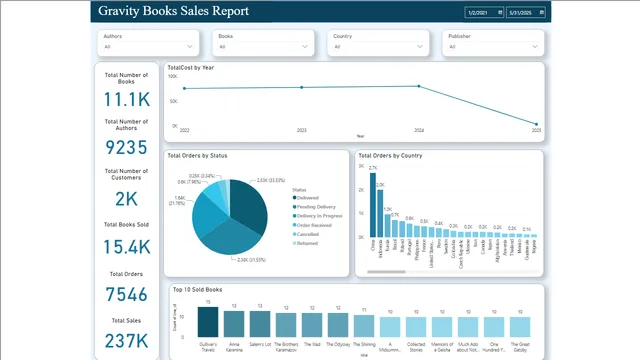Select the 2023 data point on TotalCost line
The width and height of the screenshot is (640, 360).
(302, 87)
